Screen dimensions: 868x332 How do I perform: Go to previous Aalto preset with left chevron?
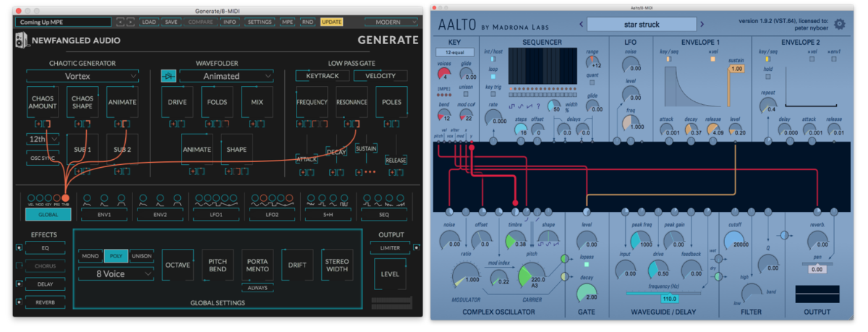point(581,25)
